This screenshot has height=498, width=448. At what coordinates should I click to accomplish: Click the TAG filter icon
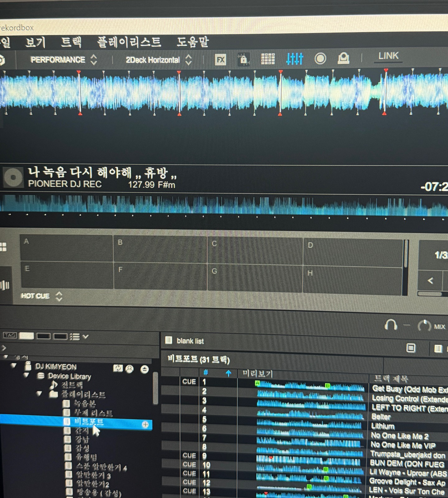point(10,335)
